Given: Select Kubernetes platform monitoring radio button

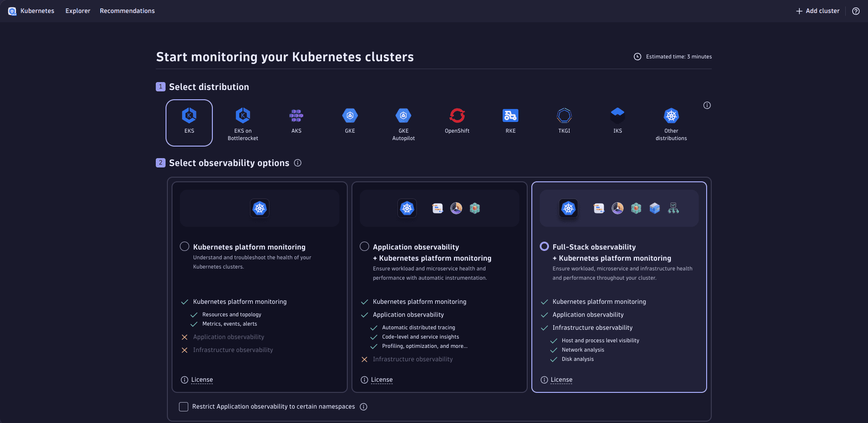Looking at the screenshot, I should coord(185,246).
